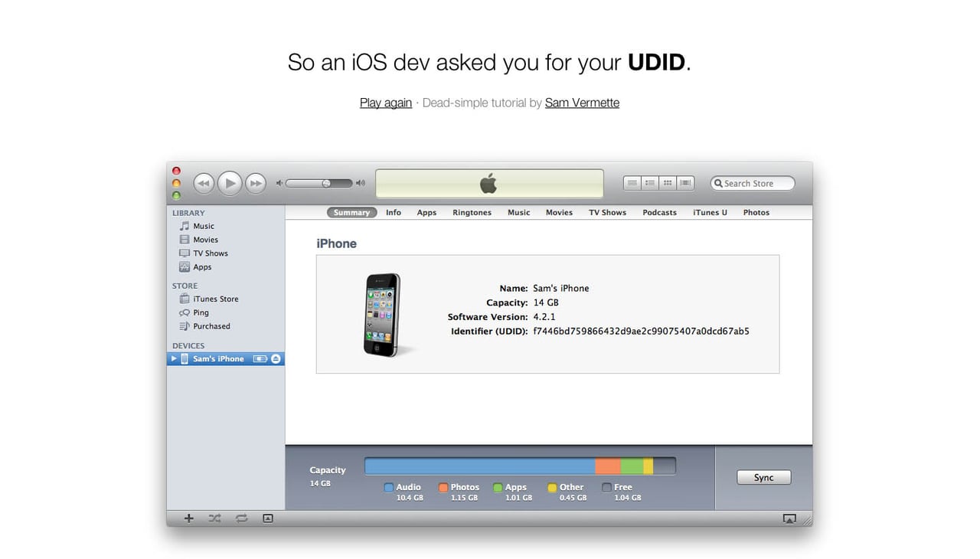980x559 pixels.
Task: Enable repeat playback mode
Action: pyautogui.click(x=241, y=518)
